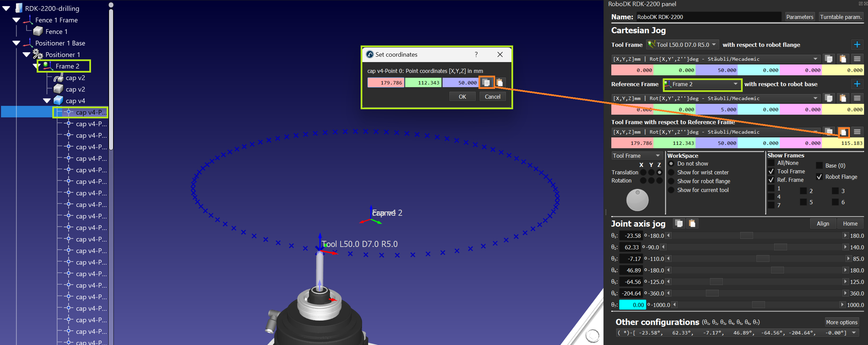Image resolution: width=868 pixels, height=345 pixels.
Task: Click the Tool Frame Z value 50.000 field
Action: point(717,70)
